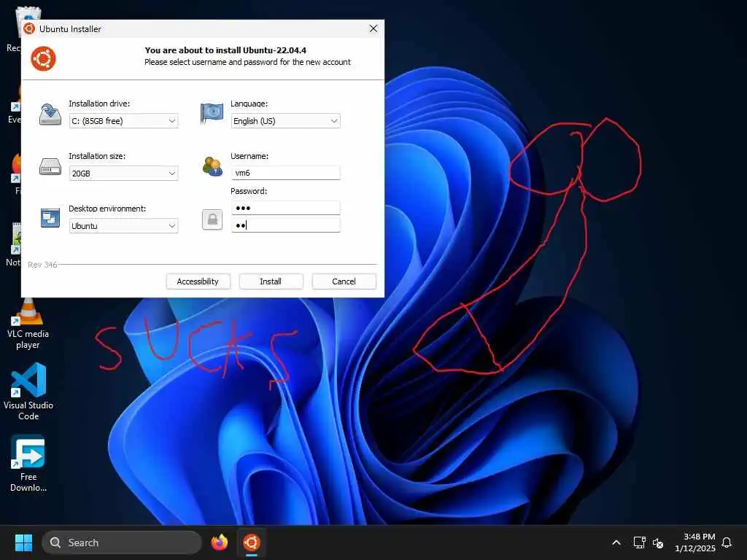
Task: Click the desktop environment monitor icon
Action: coord(50,218)
